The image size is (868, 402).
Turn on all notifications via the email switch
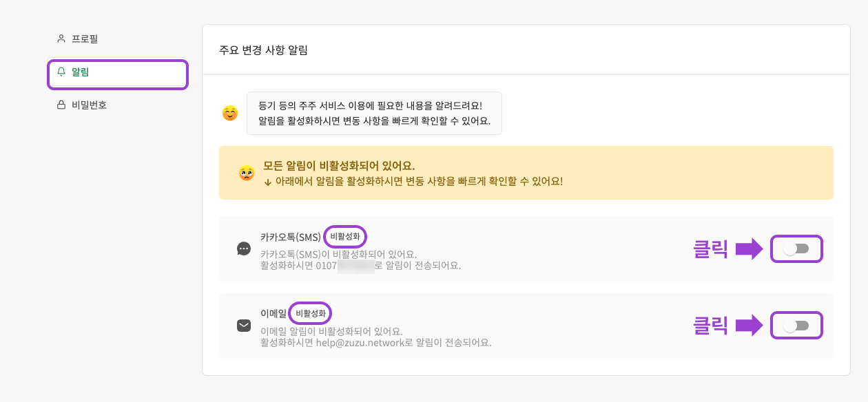coord(796,326)
